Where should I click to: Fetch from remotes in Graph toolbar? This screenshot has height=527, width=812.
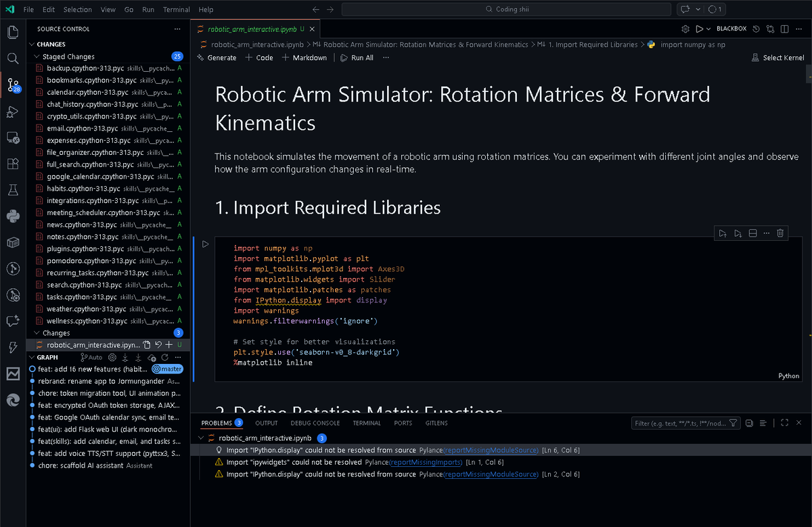coord(127,357)
